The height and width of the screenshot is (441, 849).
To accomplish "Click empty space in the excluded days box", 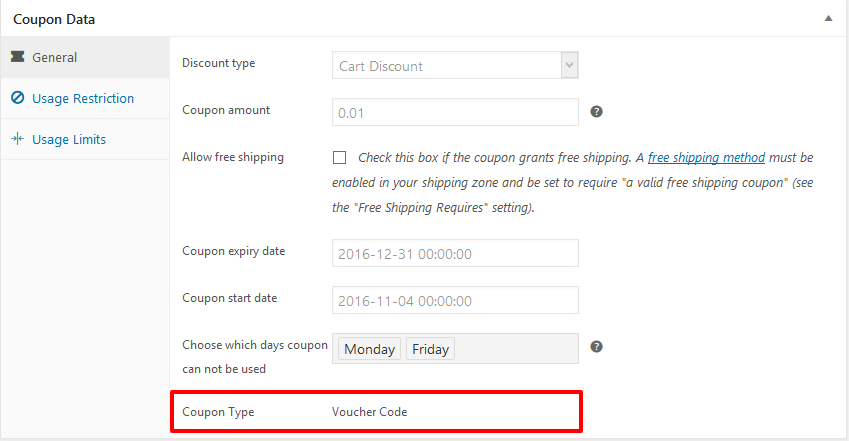I will pos(515,349).
